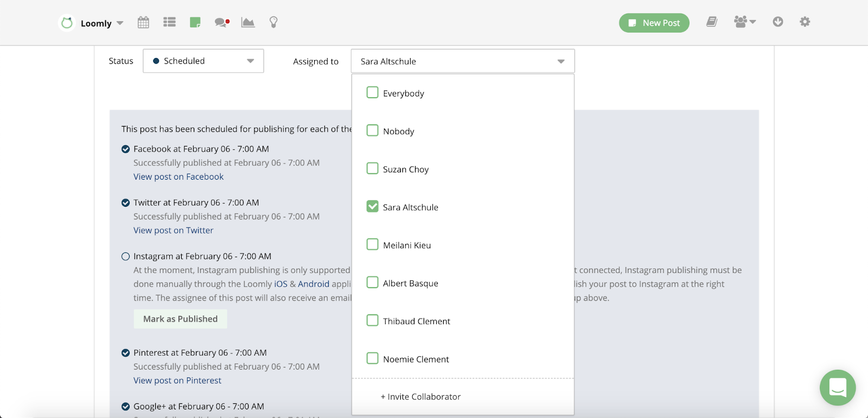Check the Everybody checkbox

(372, 92)
